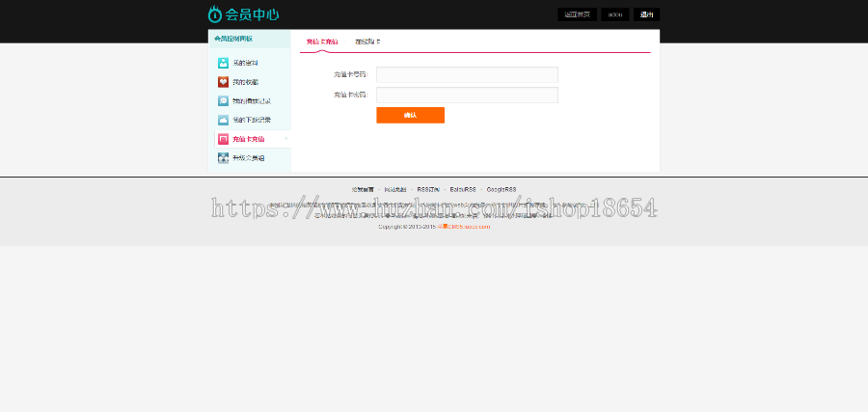Click the red heart favorites icon

[x=223, y=82]
